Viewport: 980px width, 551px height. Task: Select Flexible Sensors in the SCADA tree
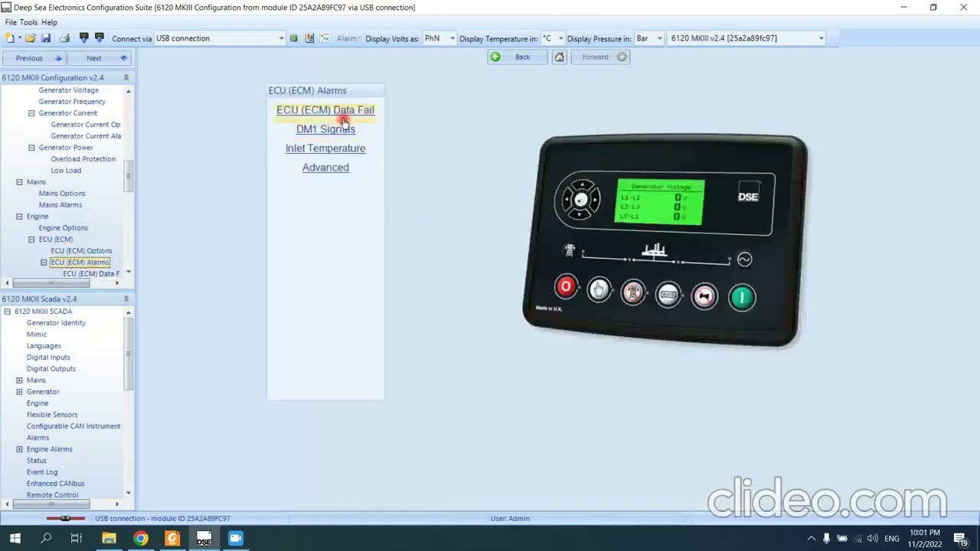52,415
